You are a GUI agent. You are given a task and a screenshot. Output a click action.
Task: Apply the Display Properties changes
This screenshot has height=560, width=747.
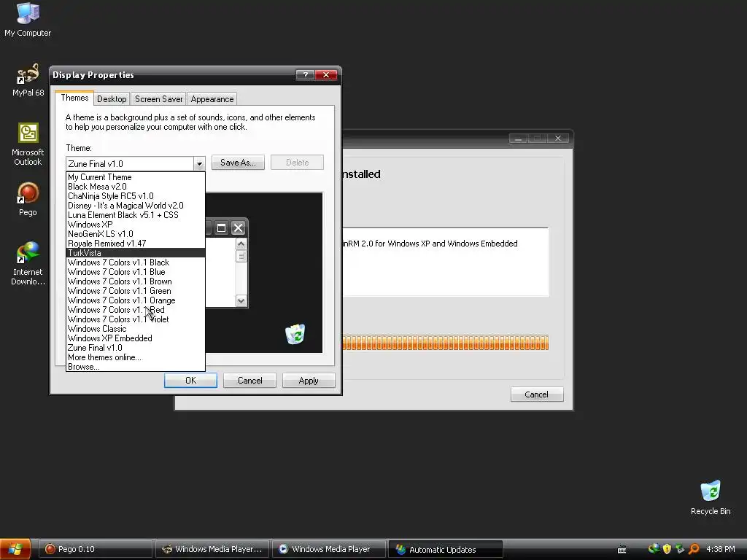[x=309, y=381]
